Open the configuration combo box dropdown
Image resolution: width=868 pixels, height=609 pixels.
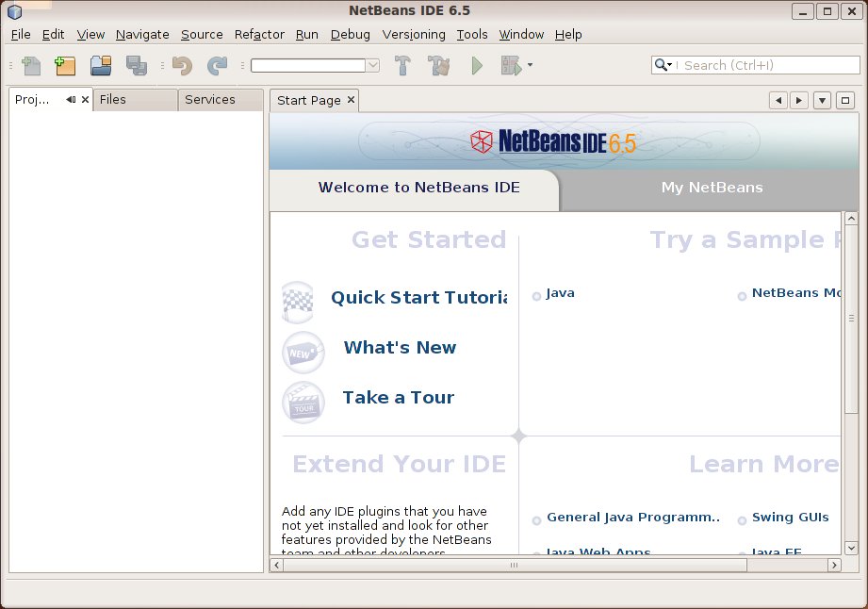(372, 65)
